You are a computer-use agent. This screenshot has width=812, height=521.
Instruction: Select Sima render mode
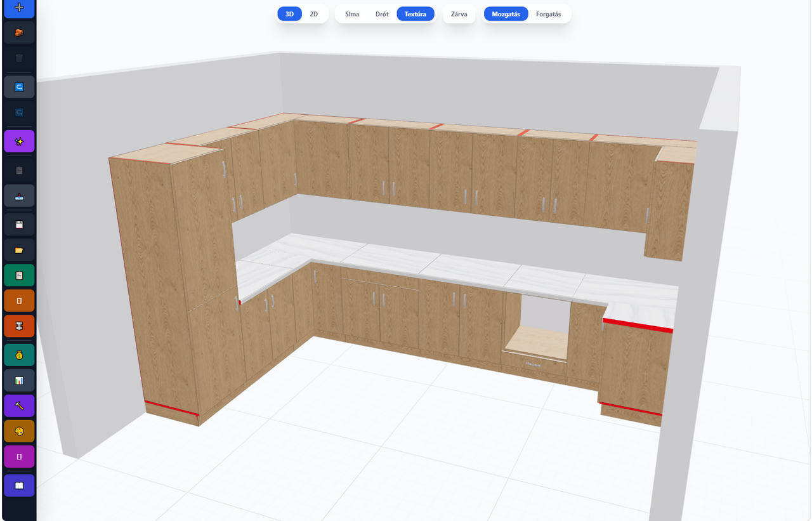(352, 14)
